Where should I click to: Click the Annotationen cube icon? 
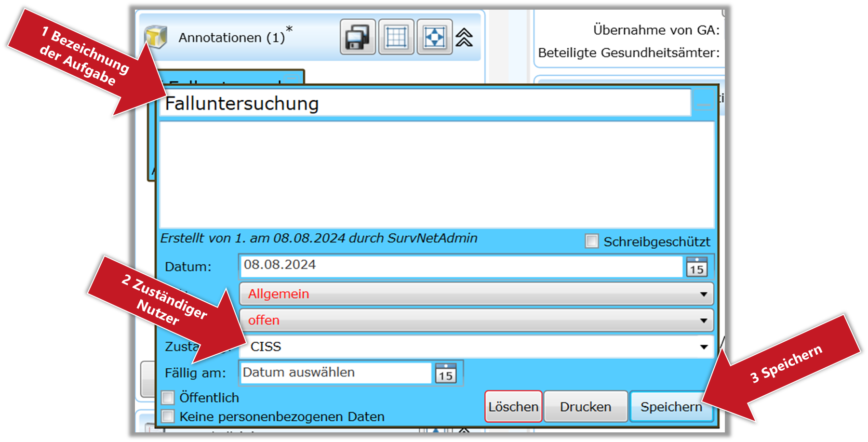[x=156, y=37]
